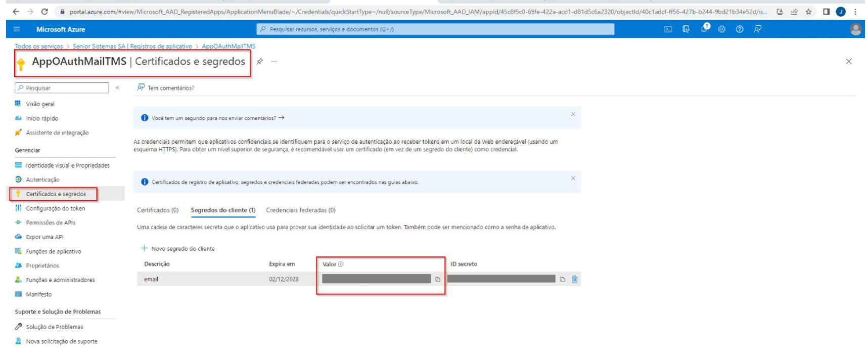Click the email description cell
This screenshot has width=868, height=358.
[x=151, y=279]
